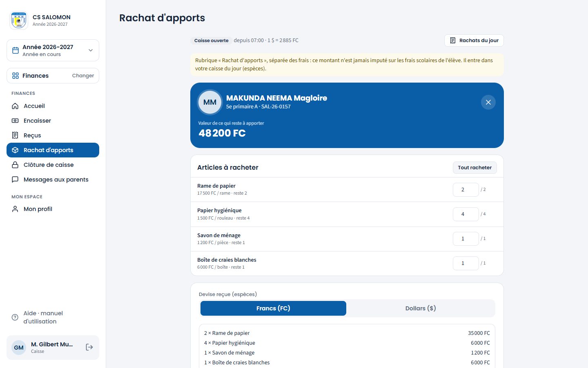Viewport: 588px width, 368px height.
Task: Open the Reçus menu item
Action: [53, 135]
